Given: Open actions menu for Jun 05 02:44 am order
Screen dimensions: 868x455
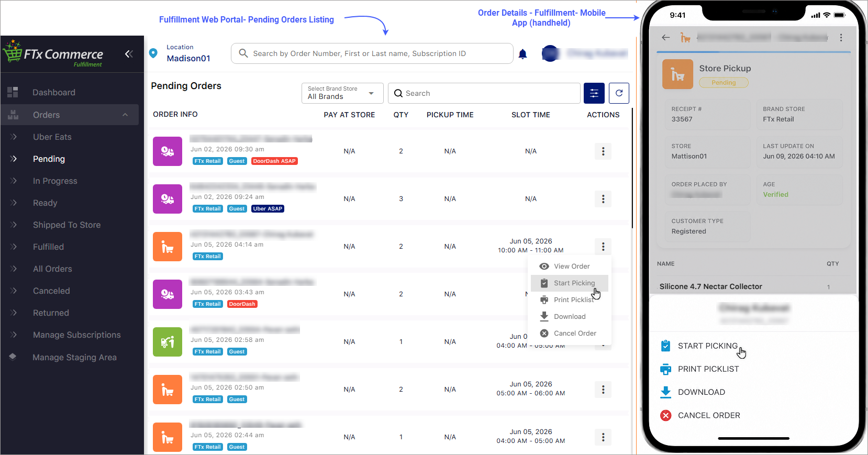Looking at the screenshot, I should tap(603, 437).
